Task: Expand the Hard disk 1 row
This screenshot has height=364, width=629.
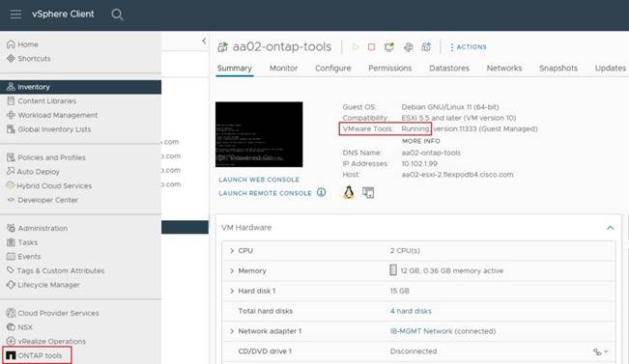Action: [x=232, y=291]
